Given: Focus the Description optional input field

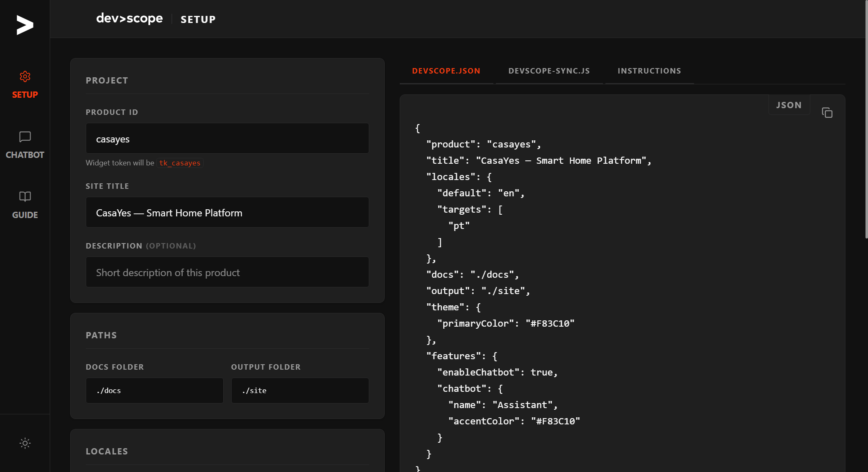Looking at the screenshot, I should (227, 272).
